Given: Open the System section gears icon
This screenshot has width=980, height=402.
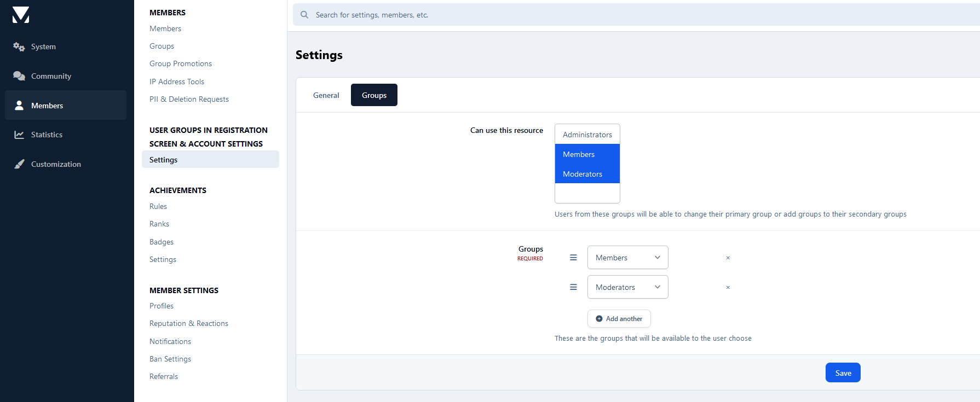Looking at the screenshot, I should pyautogui.click(x=19, y=47).
